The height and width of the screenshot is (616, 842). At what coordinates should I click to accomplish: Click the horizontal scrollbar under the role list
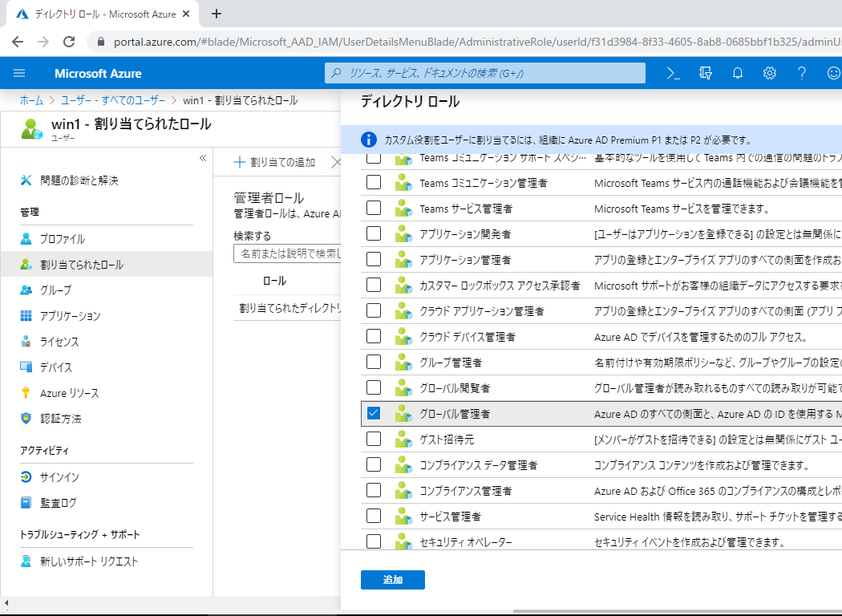click(x=677, y=612)
